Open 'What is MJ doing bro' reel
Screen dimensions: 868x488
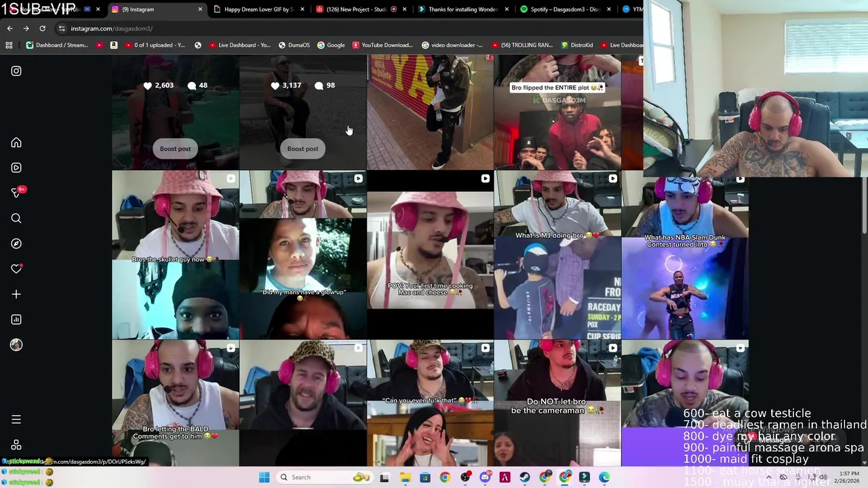pyautogui.click(x=557, y=255)
